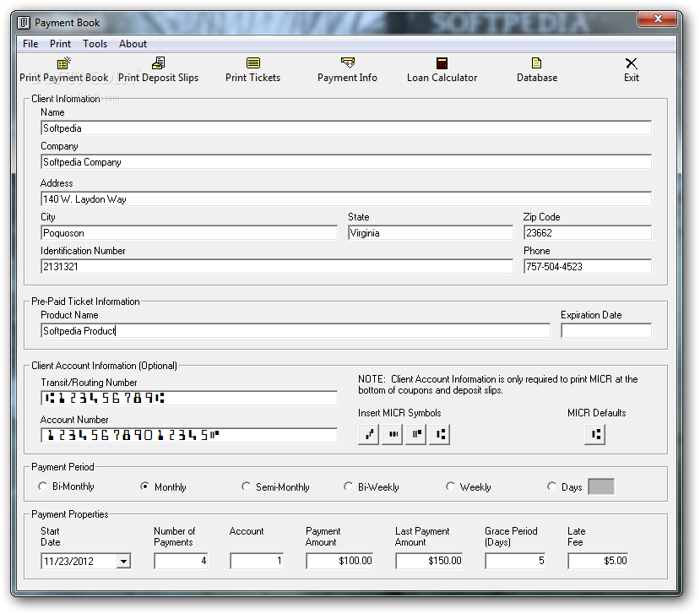Click the Late Fee field $5.00
The height and width of the screenshot is (614, 700).
[x=598, y=562]
